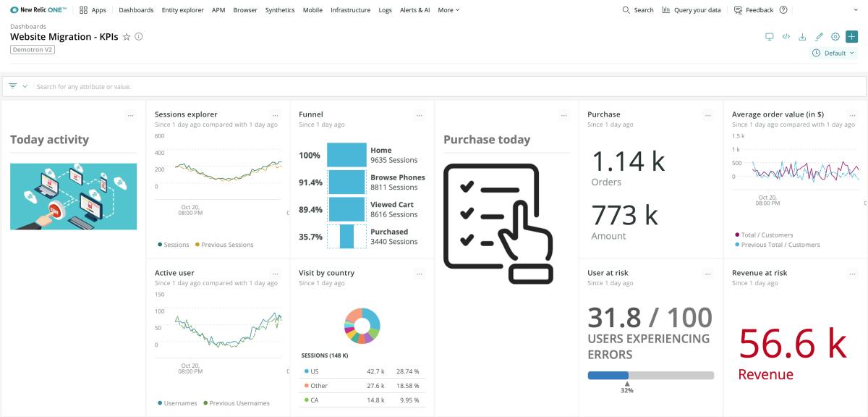Open global Search

[x=638, y=10]
